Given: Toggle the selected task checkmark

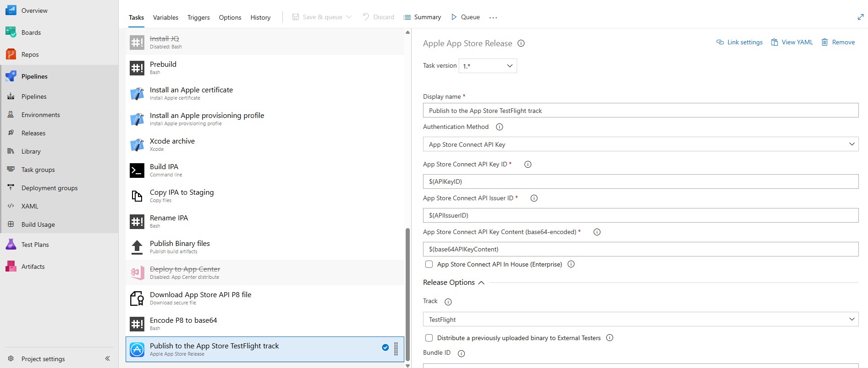Looking at the screenshot, I should 385,347.
